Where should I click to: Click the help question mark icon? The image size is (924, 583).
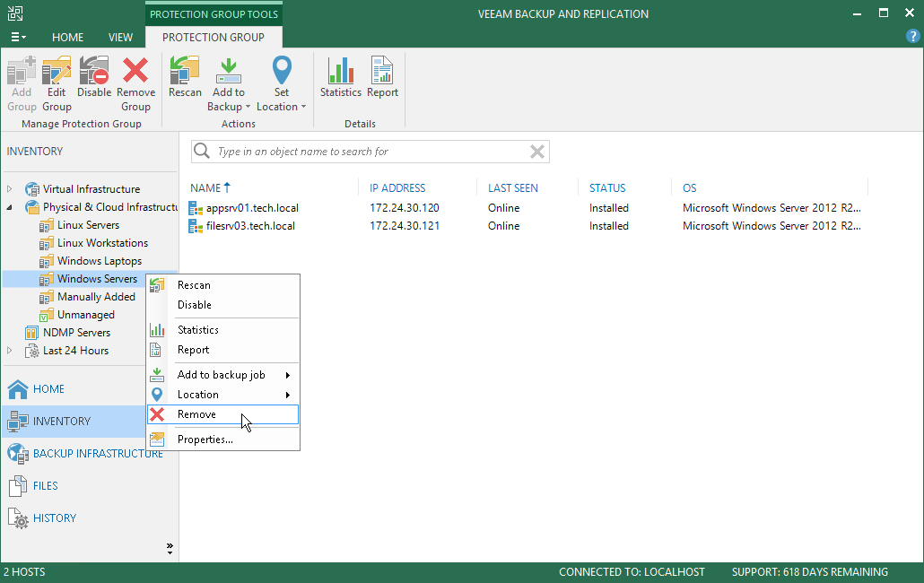coord(912,37)
